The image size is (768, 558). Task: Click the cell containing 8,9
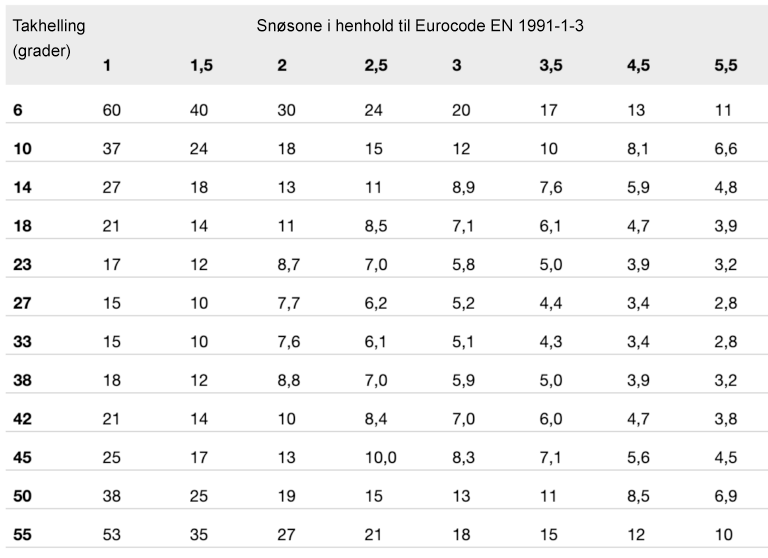point(463,186)
